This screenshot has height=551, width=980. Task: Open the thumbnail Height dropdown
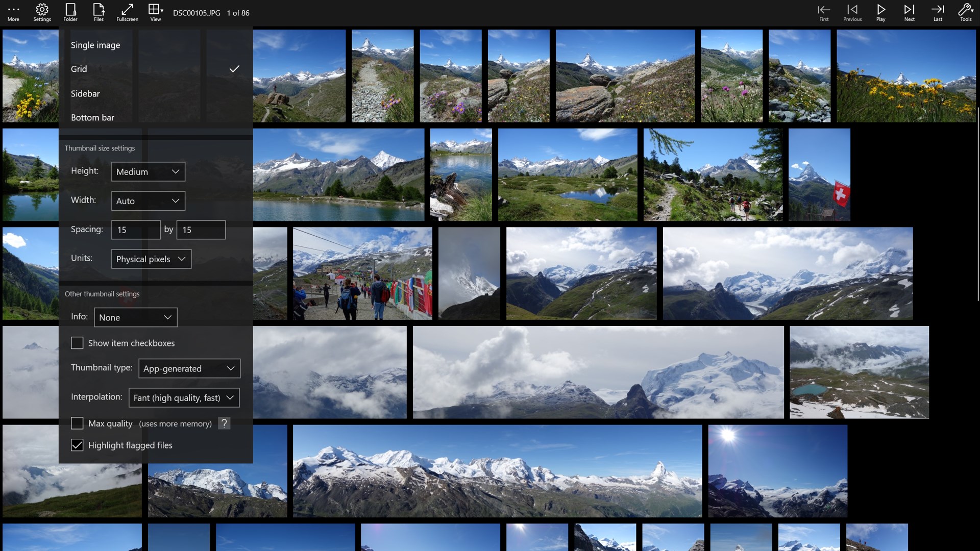tap(148, 172)
